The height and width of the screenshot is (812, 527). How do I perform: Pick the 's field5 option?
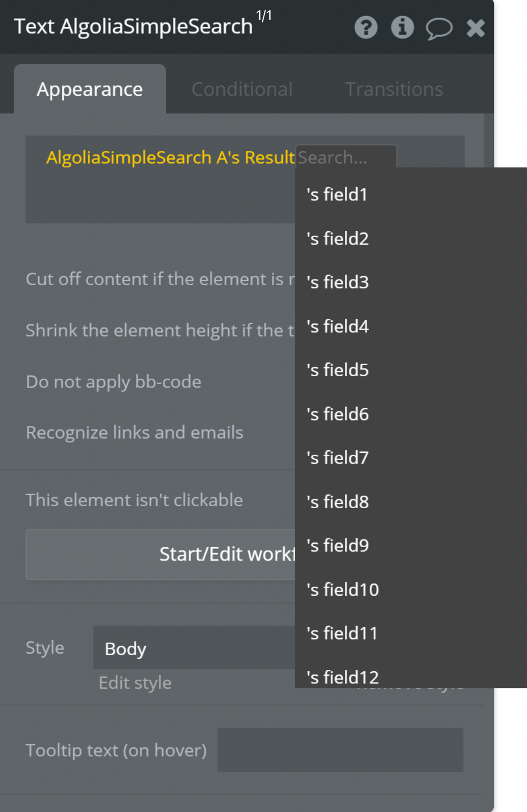[411, 369]
